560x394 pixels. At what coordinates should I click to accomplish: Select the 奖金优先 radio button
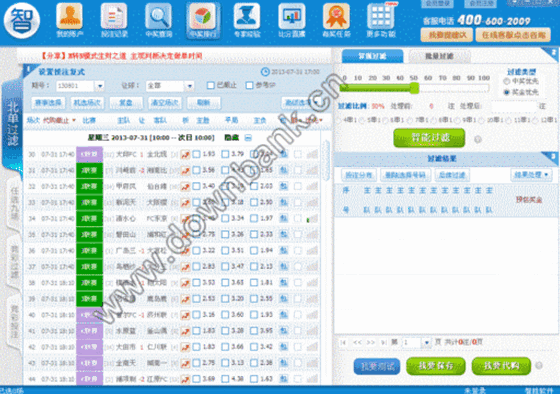(506, 92)
